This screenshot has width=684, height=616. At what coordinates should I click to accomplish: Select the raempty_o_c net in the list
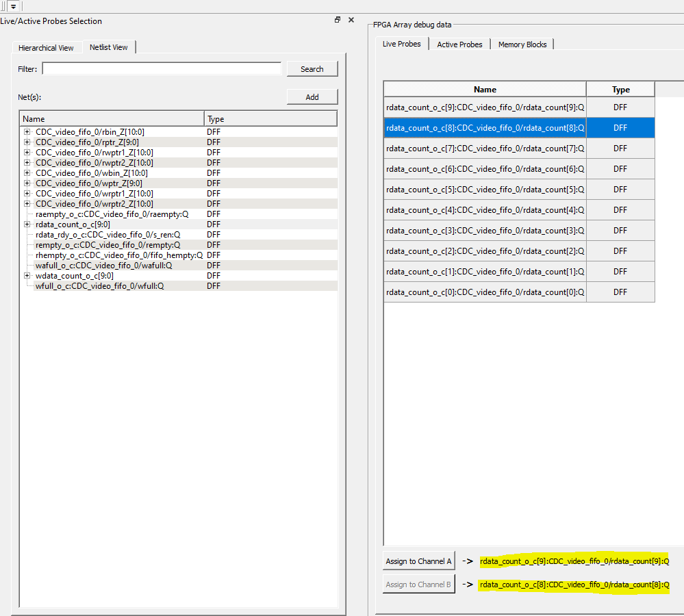click(112, 214)
